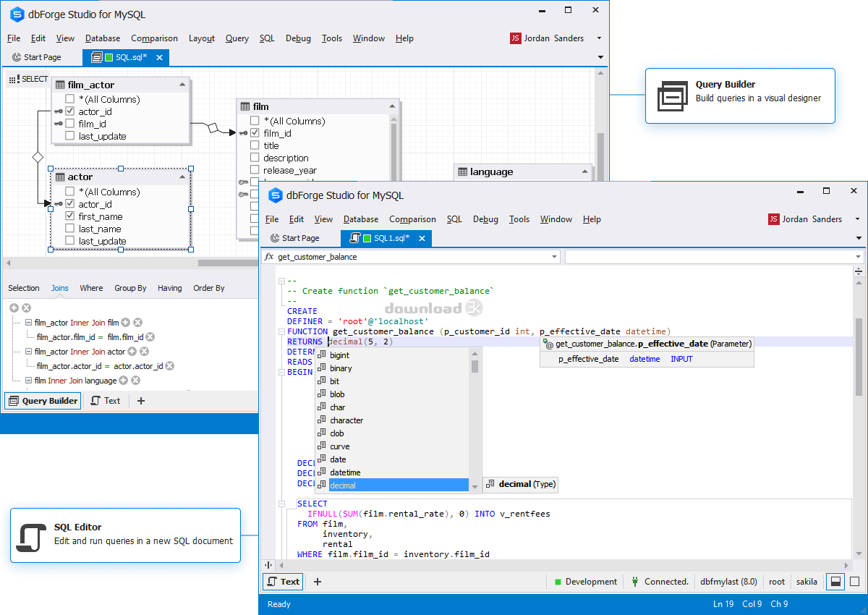Collapse film Inner Join language tree node
Screen dimensions: 868x615
click(x=28, y=381)
